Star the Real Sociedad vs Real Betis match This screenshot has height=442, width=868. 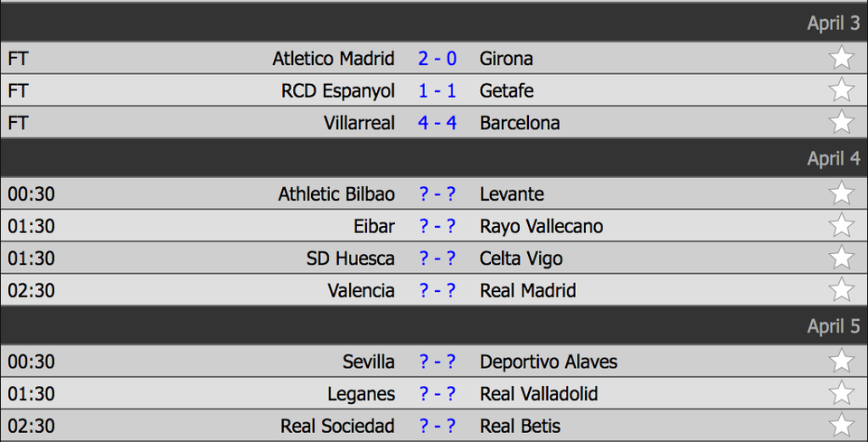click(x=842, y=425)
